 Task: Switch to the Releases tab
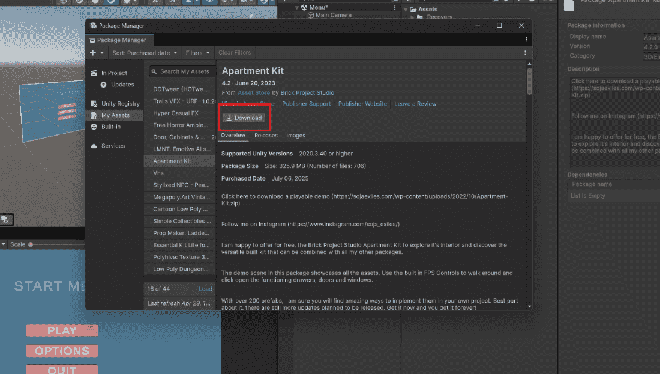266,135
